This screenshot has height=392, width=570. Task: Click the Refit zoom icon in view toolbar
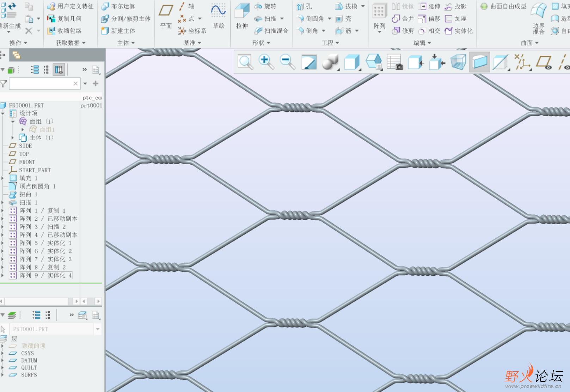click(245, 62)
